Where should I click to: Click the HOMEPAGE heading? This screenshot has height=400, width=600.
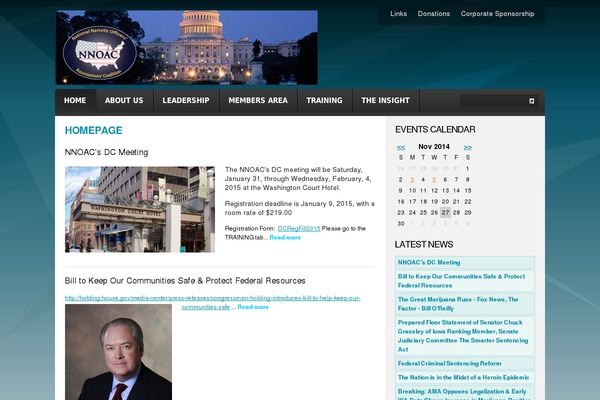click(93, 131)
